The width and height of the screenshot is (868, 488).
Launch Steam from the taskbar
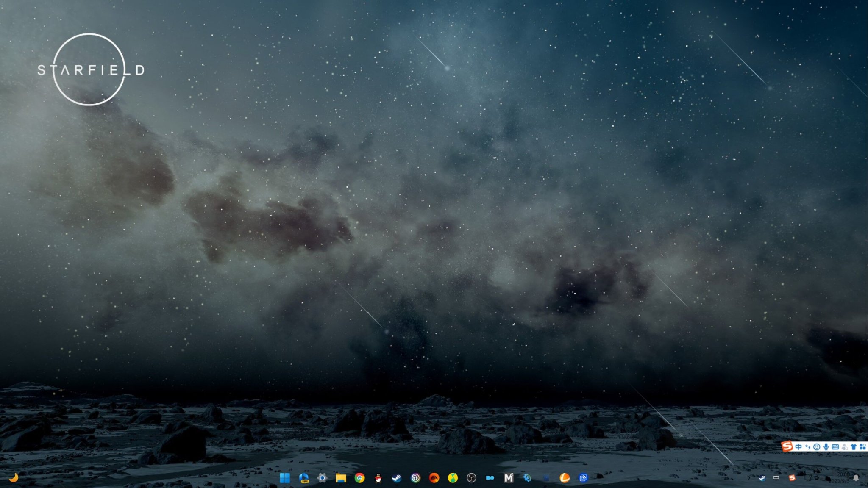pos(396,478)
